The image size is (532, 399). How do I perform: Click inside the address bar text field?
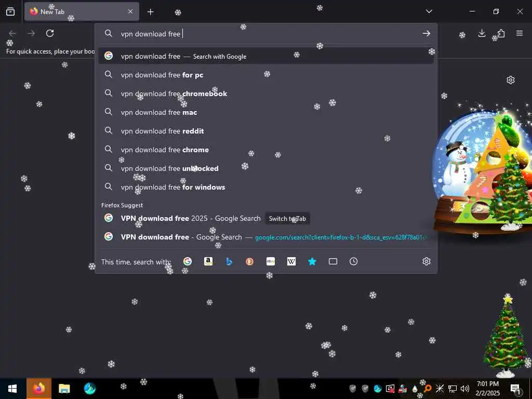265,33
